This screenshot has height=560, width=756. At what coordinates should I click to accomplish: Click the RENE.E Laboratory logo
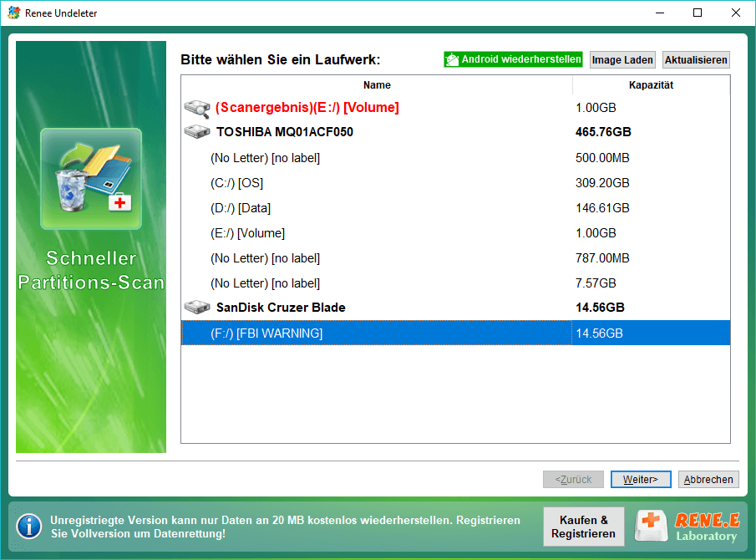[687, 527]
